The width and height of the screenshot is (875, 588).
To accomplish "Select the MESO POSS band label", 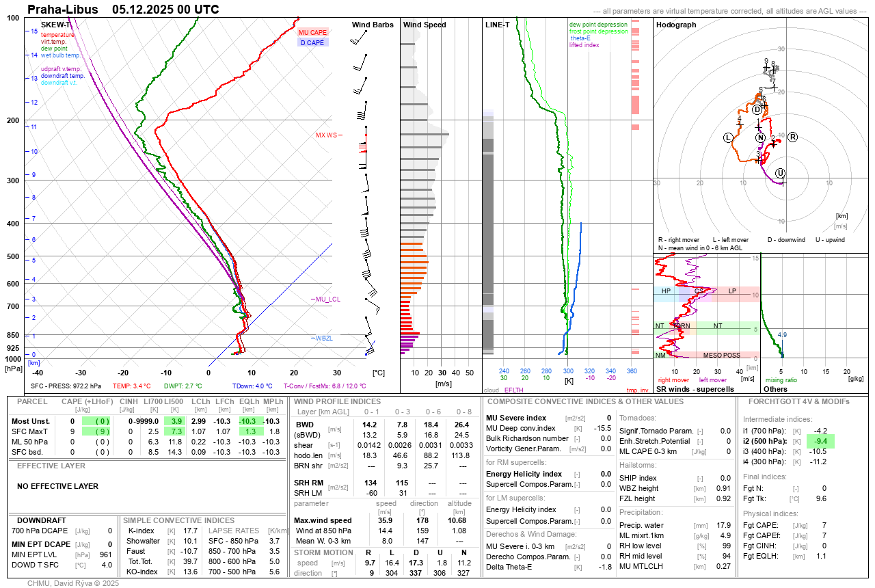I will coord(721,356).
